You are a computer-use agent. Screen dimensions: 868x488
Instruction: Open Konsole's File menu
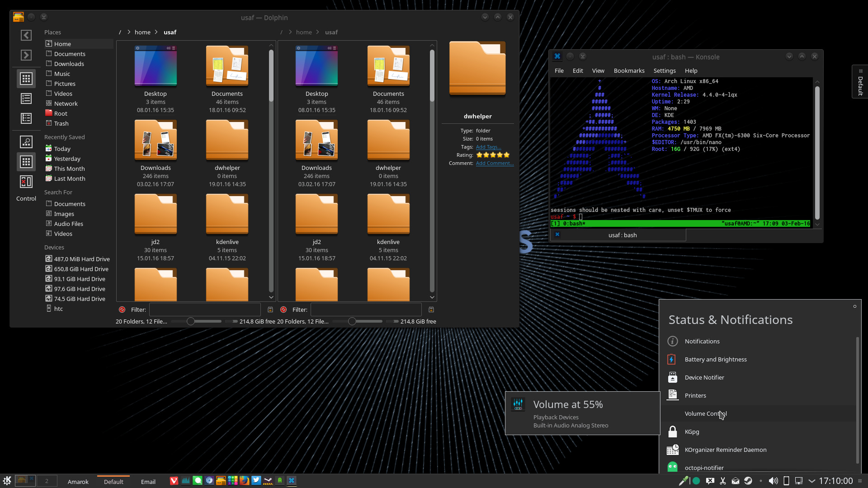point(559,70)
